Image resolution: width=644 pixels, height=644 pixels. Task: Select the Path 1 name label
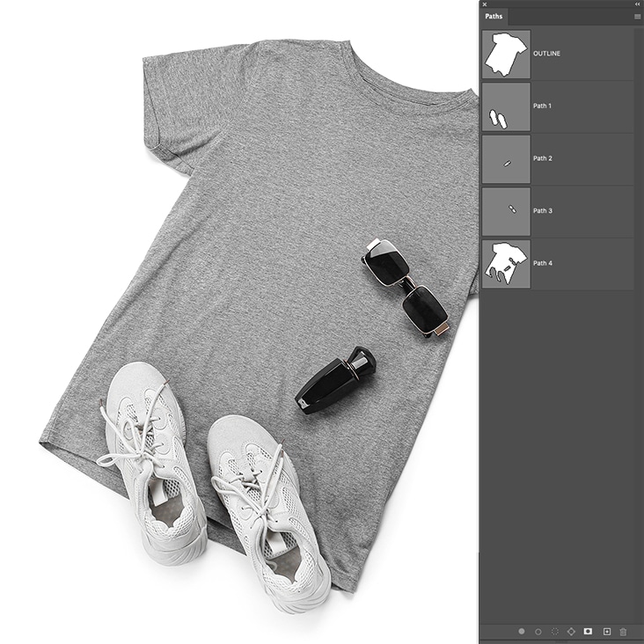(542, 106)
